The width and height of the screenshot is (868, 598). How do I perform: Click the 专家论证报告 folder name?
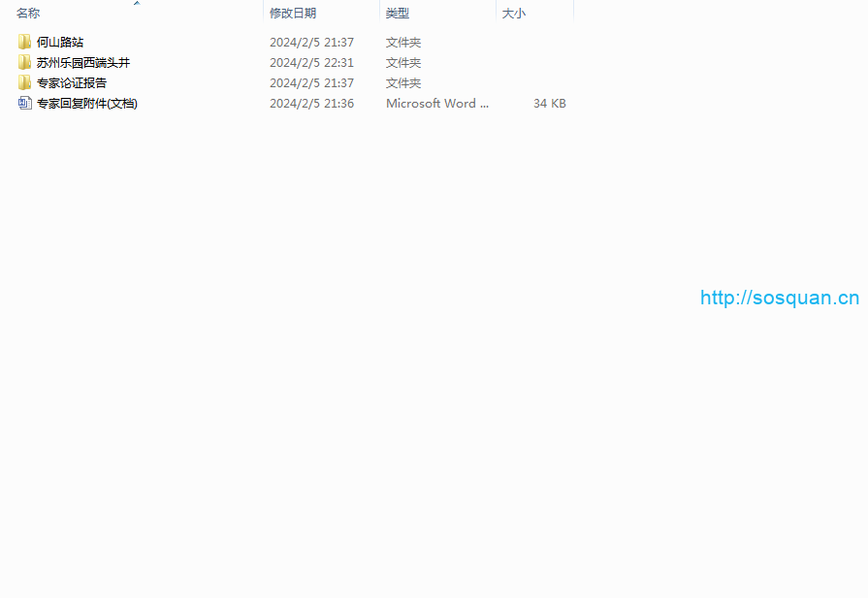pyautogui.click(x=72, y=82)
